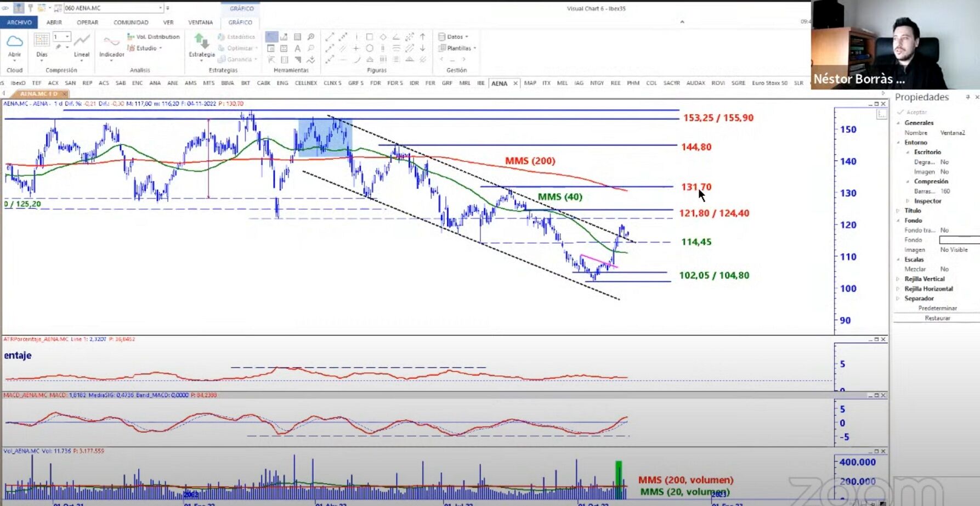Collapse the Entorno property group
This screenshot has height=506, width=980.
[898, 143]
